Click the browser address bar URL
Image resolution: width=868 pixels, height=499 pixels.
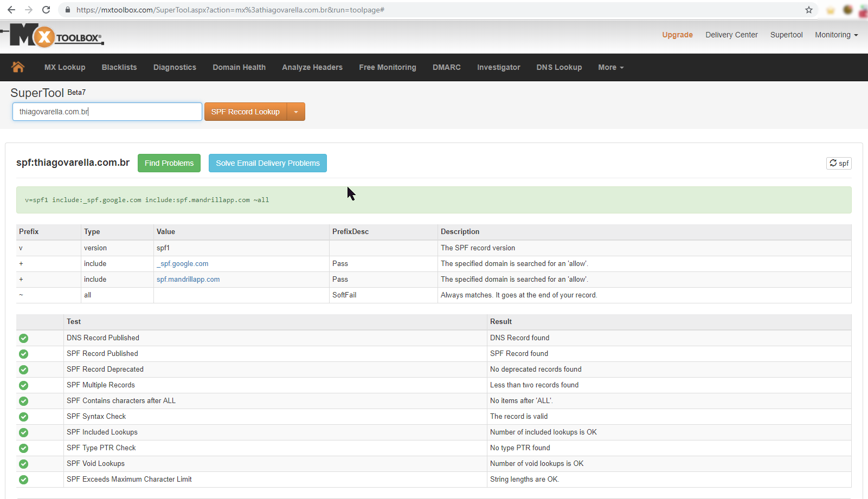tap(230, 10)
